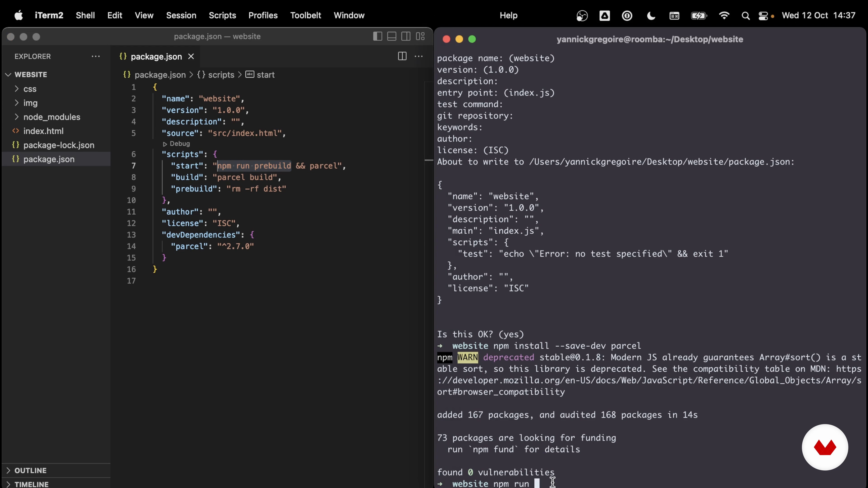Screen dimensions: 868x488
Task: Click the developer.mozilla.org URL in terminal
Action: click(x=649, y=380)
